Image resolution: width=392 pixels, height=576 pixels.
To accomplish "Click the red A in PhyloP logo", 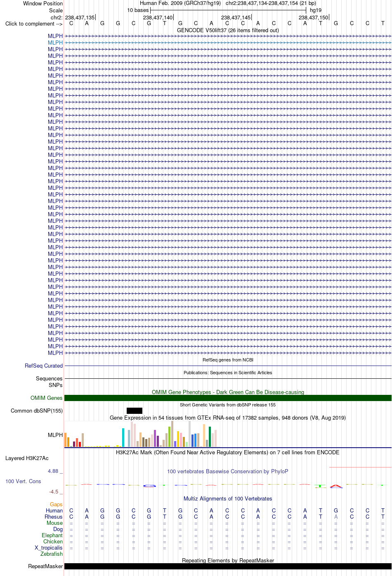I will coord(336,486).
